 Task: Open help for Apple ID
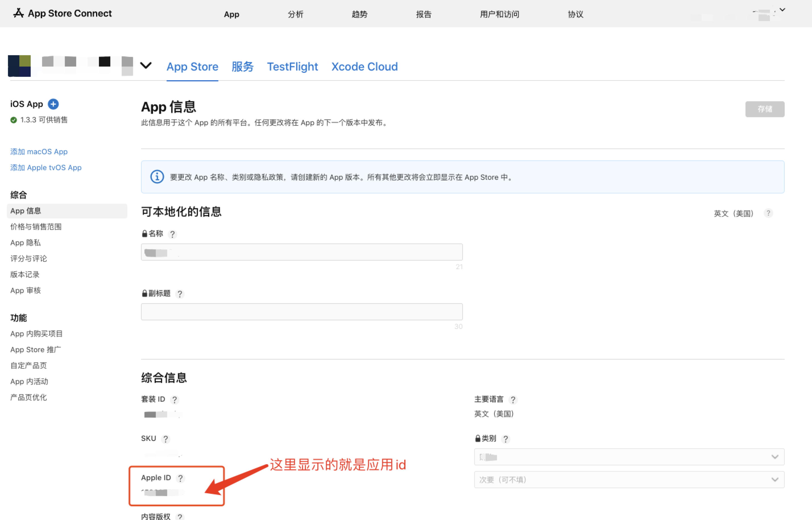(x=180, y=478)
